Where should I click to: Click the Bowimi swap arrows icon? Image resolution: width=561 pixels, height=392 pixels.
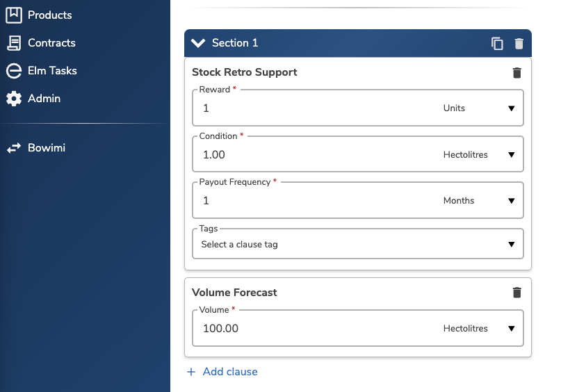pos(14,148)
